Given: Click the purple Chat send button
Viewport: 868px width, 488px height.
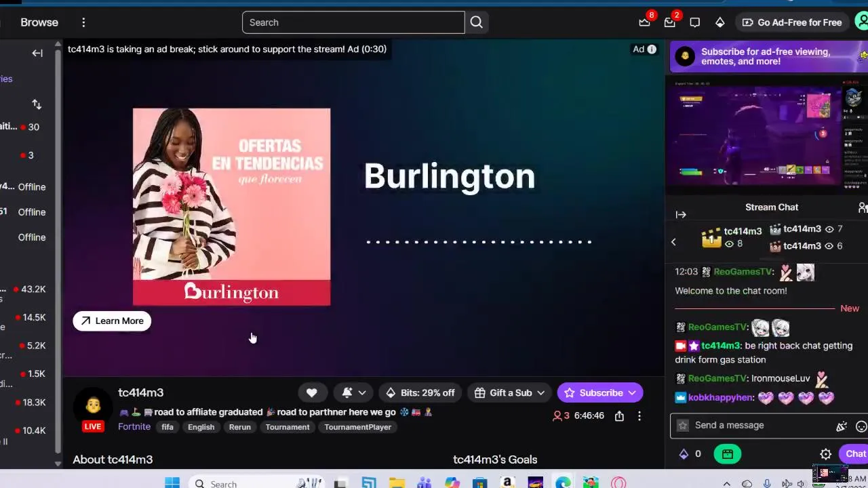Looking at the screenshot, I should coord(854,454).
